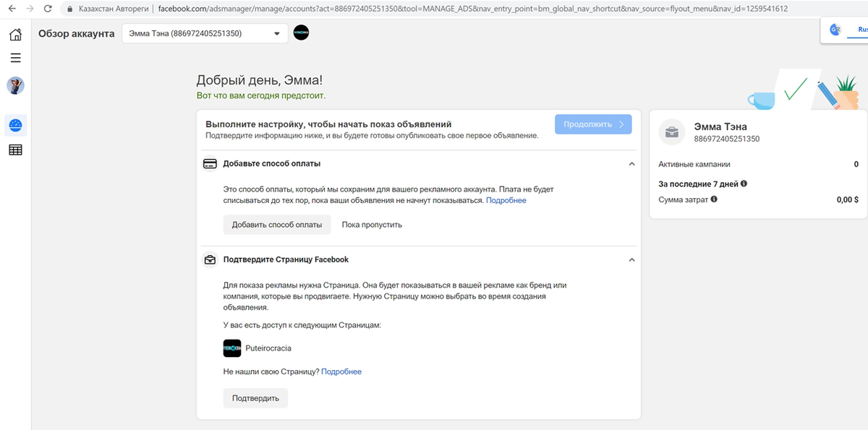Click the padlock icon in address bar
868x430 pixels.
(69, 9)
